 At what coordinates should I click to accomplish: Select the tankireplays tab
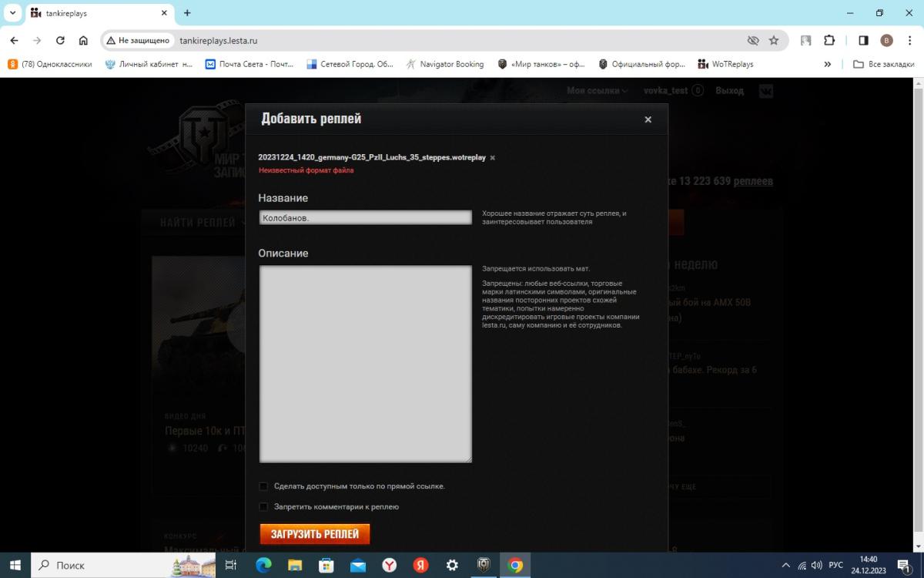click(100, 13)
